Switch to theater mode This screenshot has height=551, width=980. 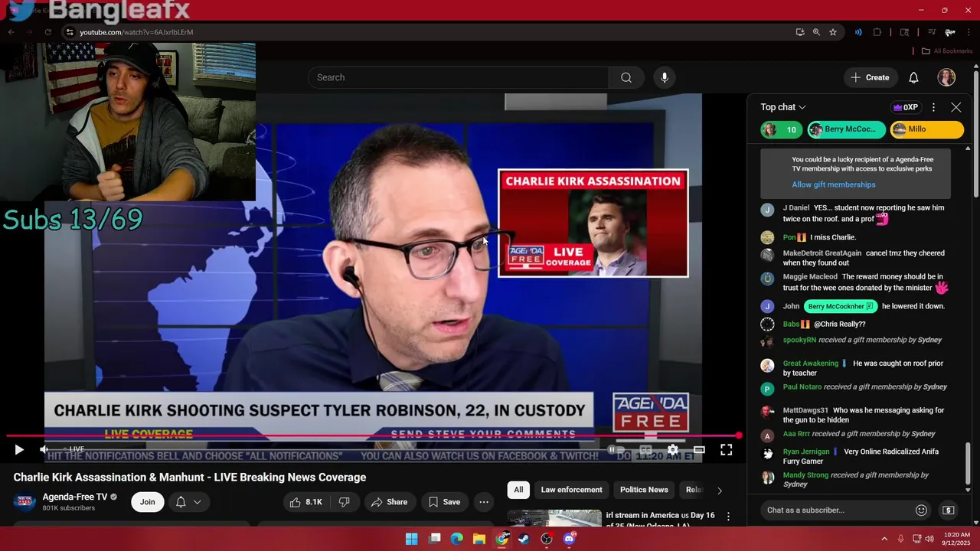pos(699,450)
